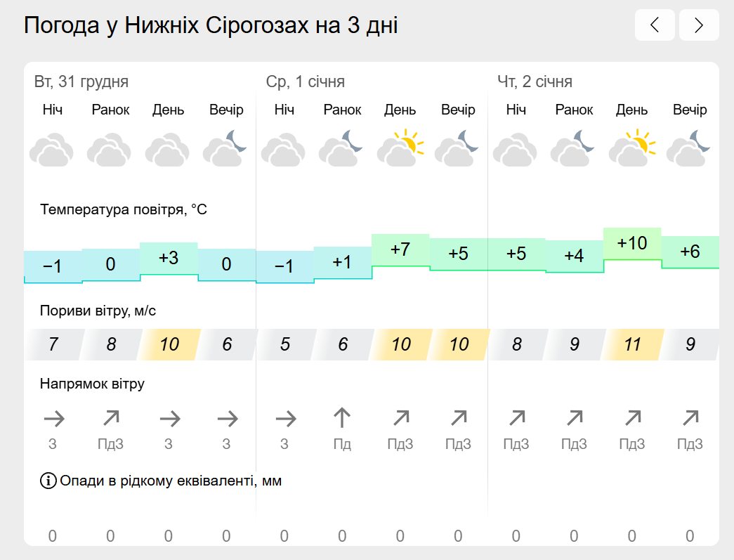Click the previous days arrow button
Viewport: 734px width, 560px height.
(655, 25)
